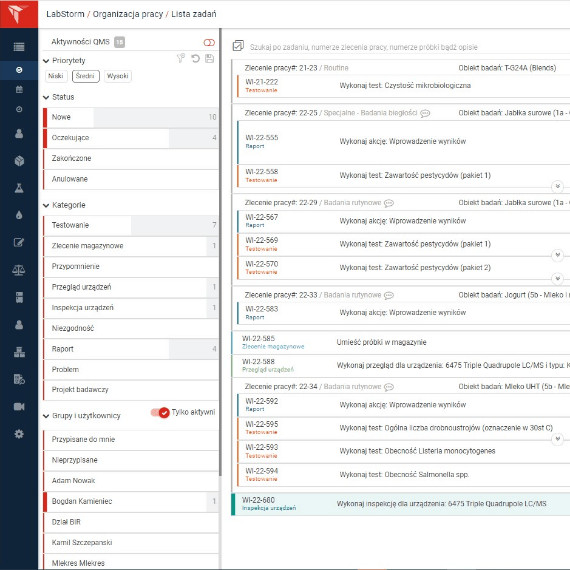This screenshot has height=570, width=570.
Task: Expand details of task WI-22-558
Action: click(557, 186)
